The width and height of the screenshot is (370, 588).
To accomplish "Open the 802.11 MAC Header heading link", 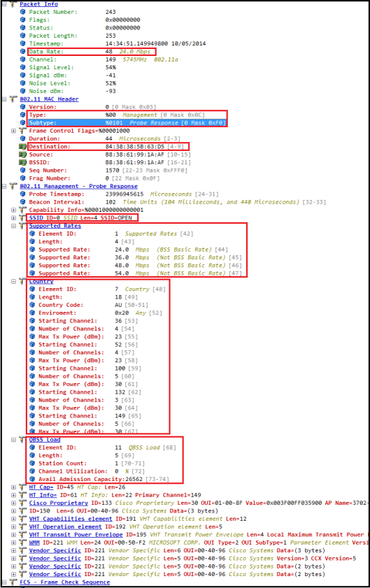I will pyautogui.click(x=49, y=99).
